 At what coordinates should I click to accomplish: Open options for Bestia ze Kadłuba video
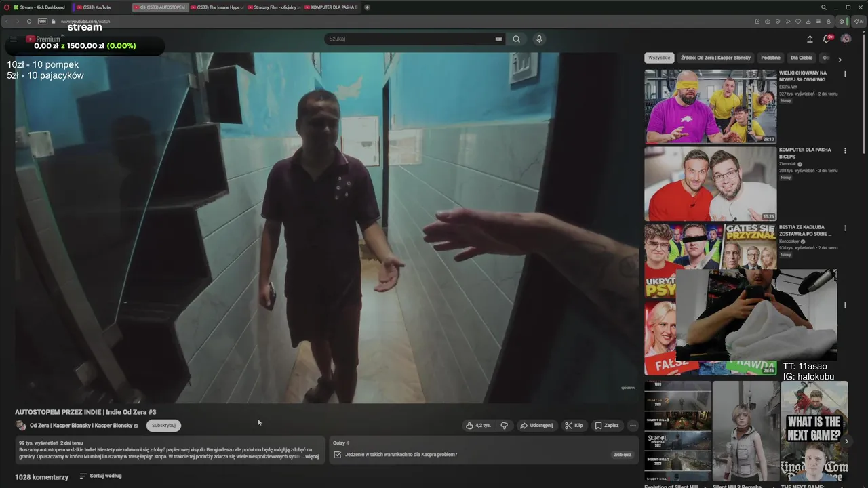845,228
